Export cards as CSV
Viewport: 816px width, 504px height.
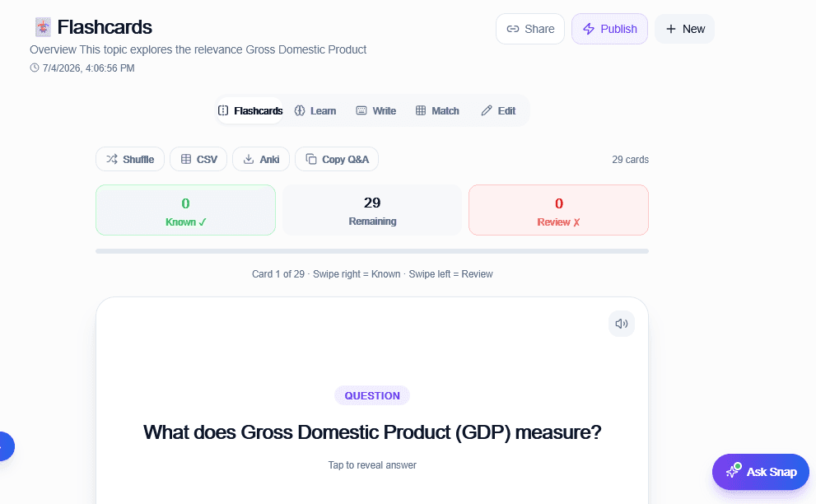[198, 159]
